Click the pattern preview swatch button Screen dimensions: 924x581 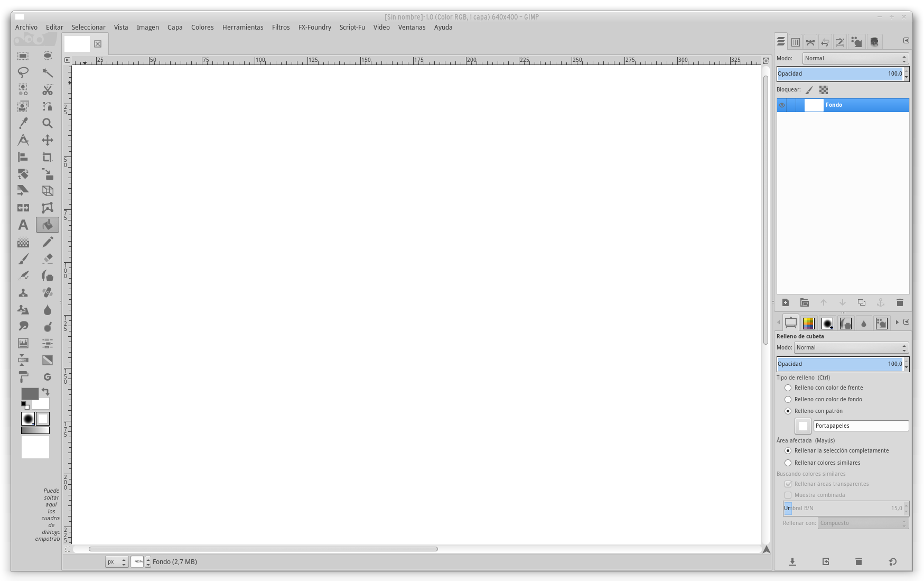click(803, 426)
